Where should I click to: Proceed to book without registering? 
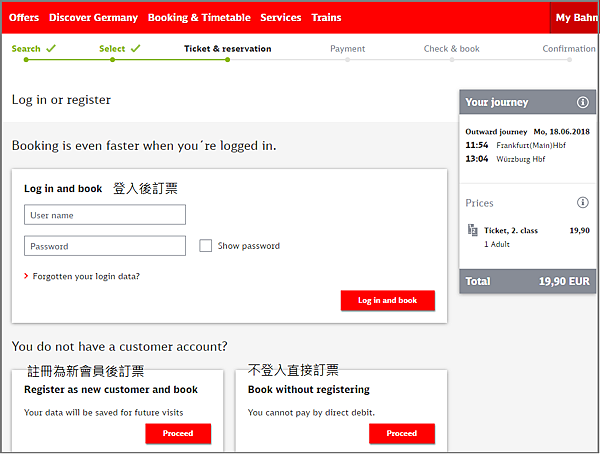coord(402,433)
